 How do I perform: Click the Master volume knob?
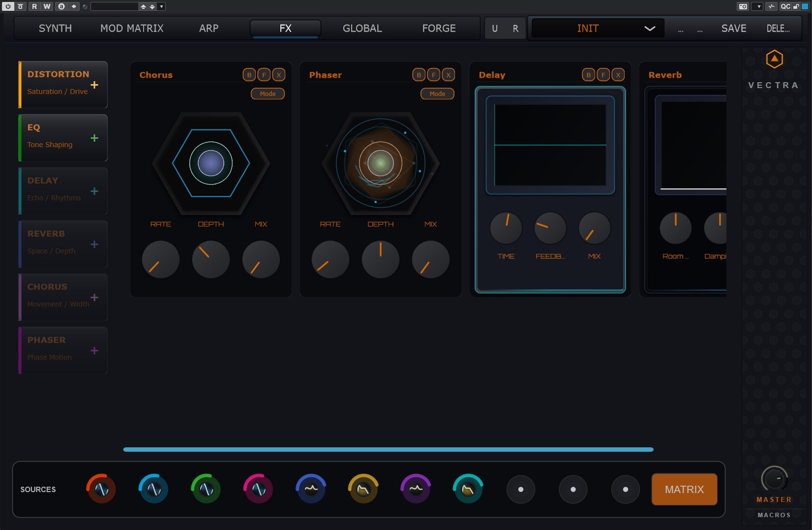(x=774, y=478)
